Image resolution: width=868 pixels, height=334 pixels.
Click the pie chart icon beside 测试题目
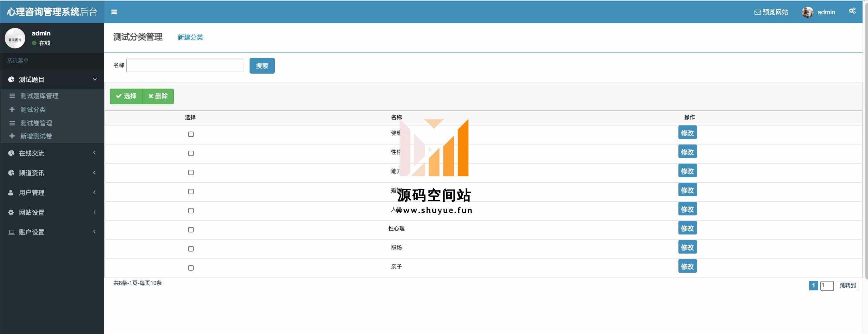click(x=11, y=79)
